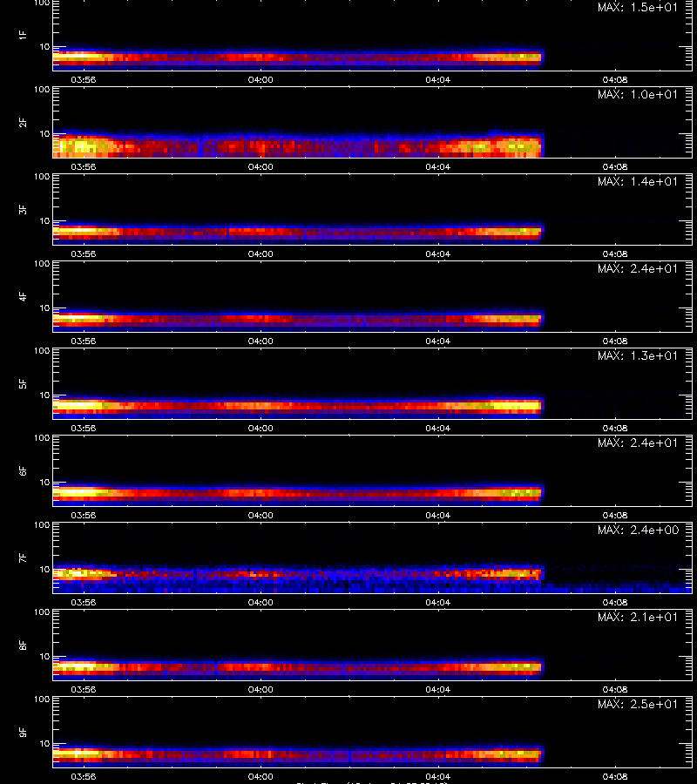Click the '04:00' tick label under panel 5F
697x784 pixels.
click(261, 429)
